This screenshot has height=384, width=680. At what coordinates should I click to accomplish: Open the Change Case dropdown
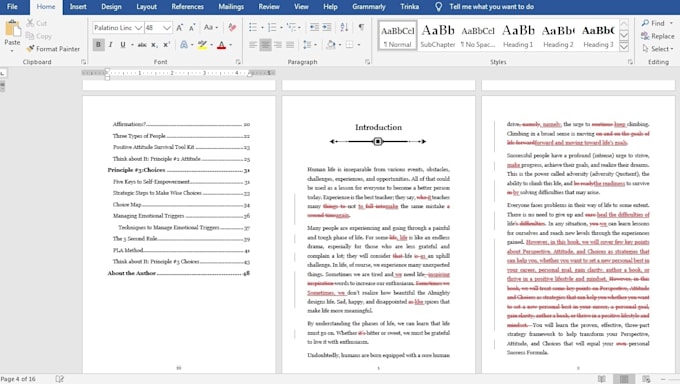(x=211, y=27)
